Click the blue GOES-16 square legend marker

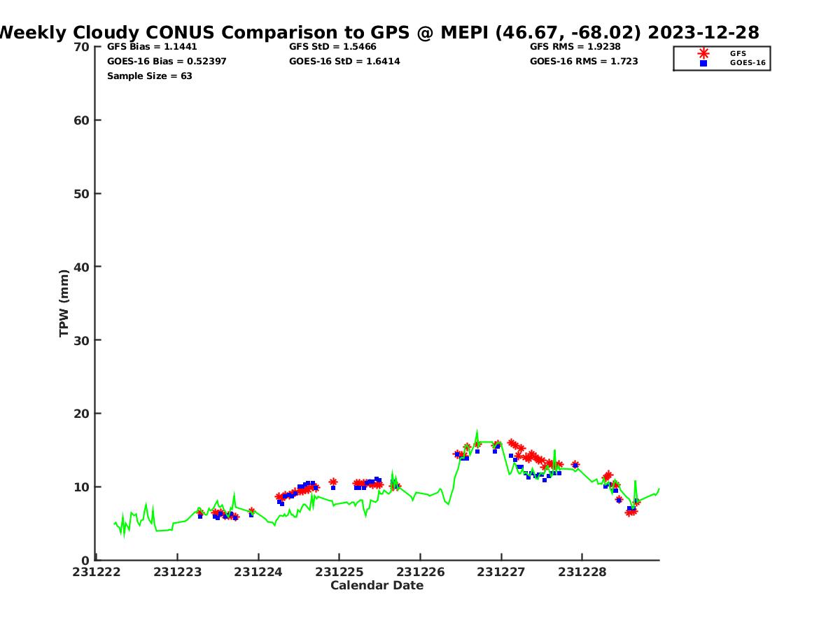tap(703, 63)
